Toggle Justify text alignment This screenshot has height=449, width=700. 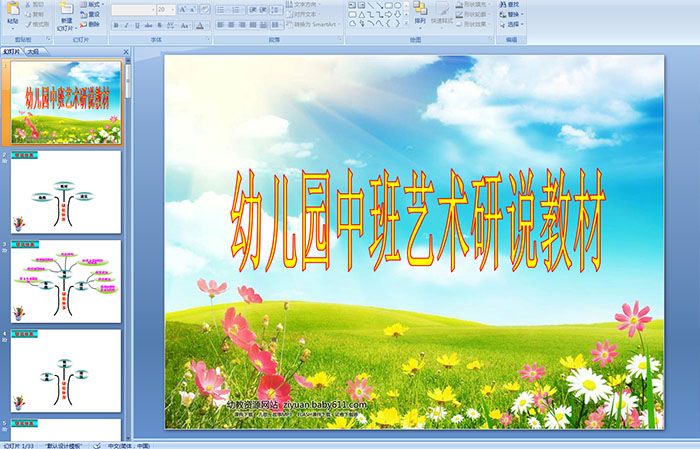click(x=253, y=25)
